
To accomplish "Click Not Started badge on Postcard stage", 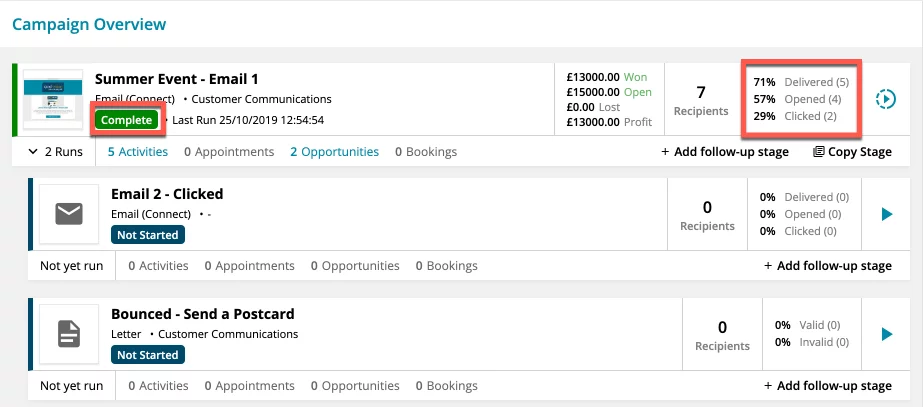I will pyautogui.click(x=148, y=355).
